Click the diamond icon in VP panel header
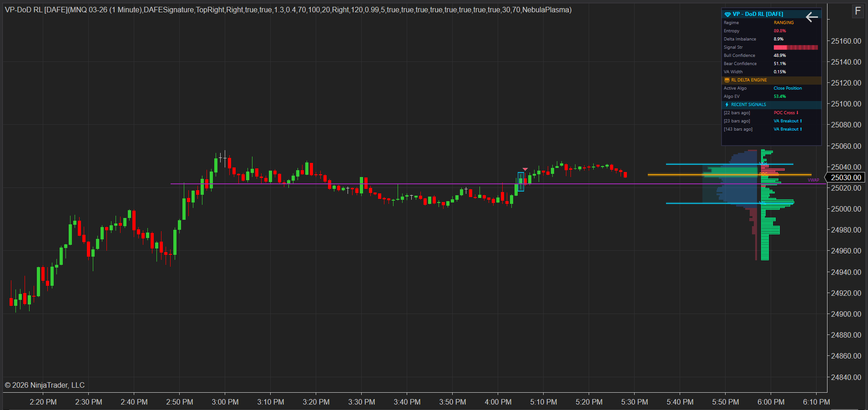Image resolution: width=868 pixels, height=410 pixels. (x=727, y=14)
